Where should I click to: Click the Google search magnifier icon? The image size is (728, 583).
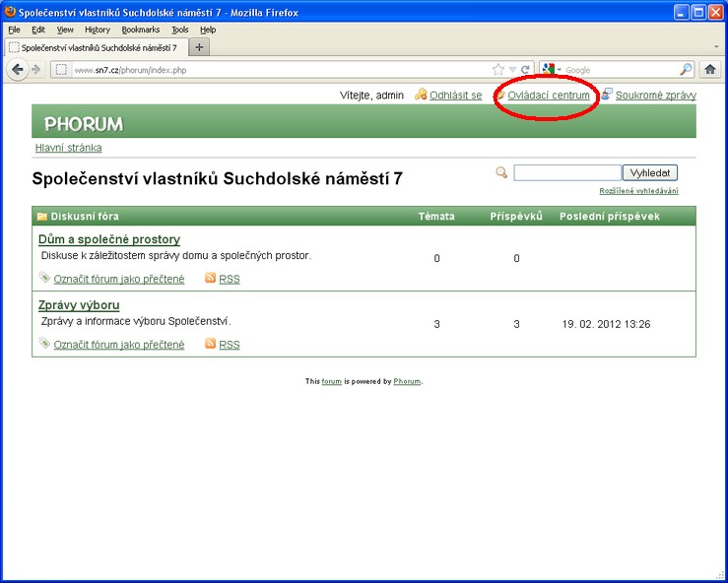pyautogui.click(x=686, y=70)
